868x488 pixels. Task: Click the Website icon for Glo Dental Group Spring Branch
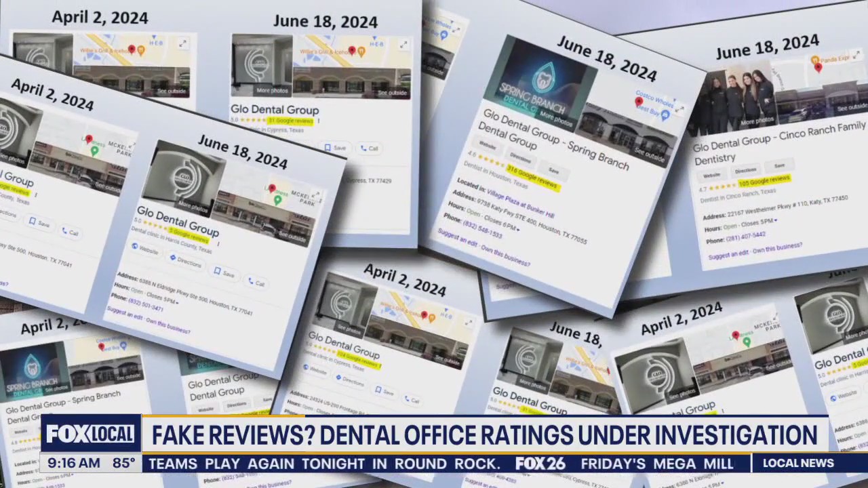pos(487,146)
